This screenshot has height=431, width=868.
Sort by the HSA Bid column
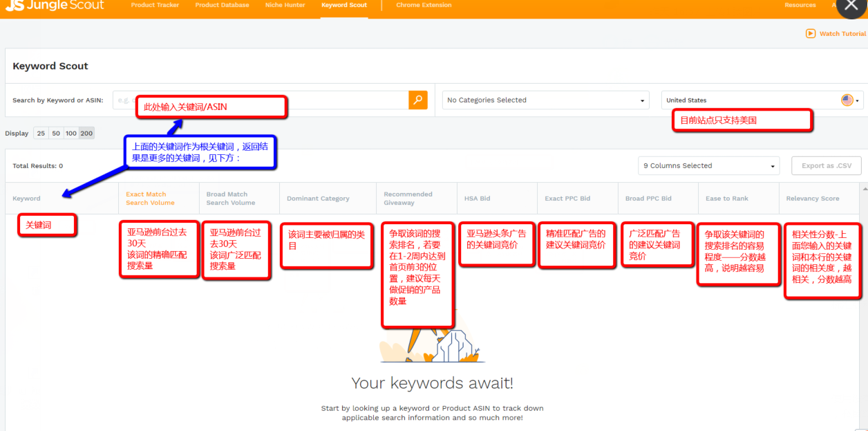[x=477, y=199]
